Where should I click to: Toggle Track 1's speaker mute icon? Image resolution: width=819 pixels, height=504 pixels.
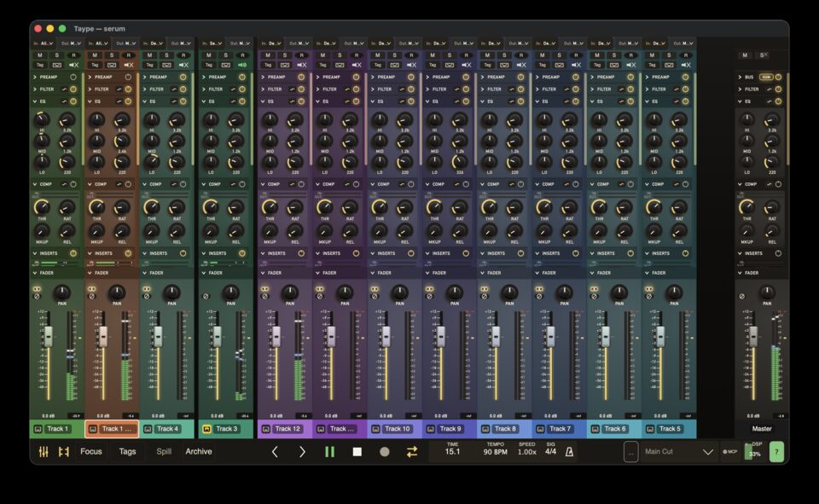click(73, 65)
